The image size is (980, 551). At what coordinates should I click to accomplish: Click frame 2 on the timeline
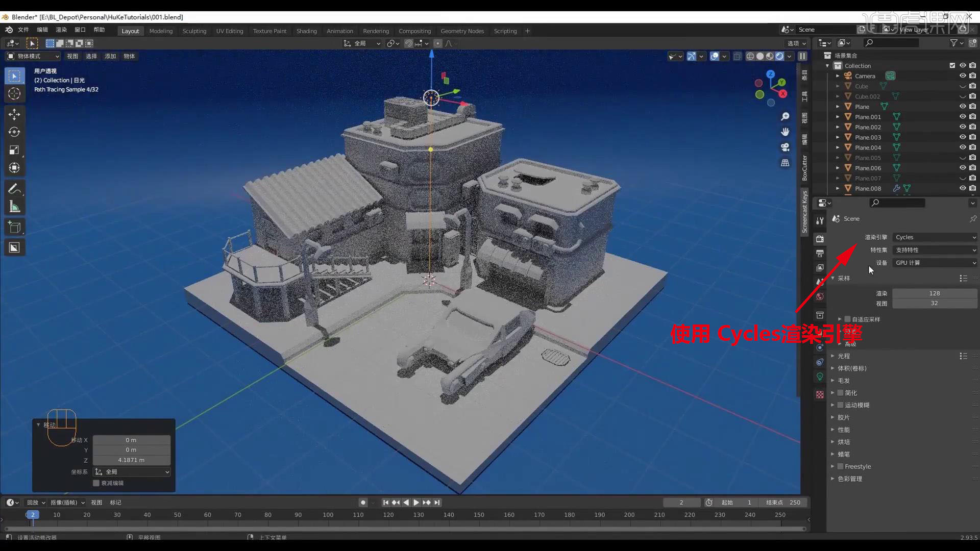(32, 515)
